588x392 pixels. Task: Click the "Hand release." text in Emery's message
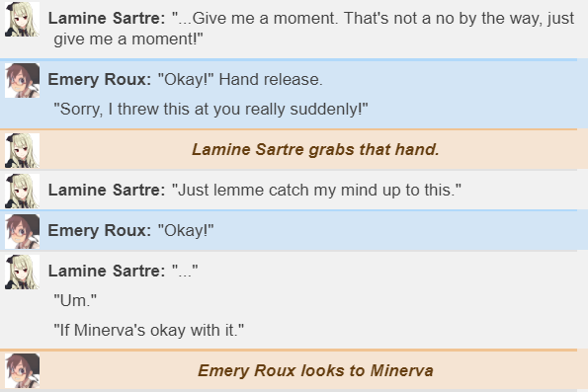(x=271, y=79)
